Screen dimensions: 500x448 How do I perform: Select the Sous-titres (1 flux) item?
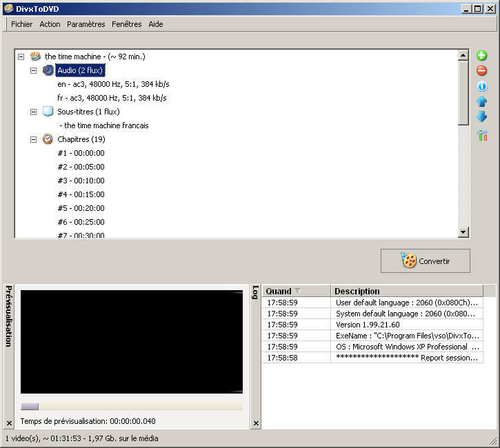(88, 112)
